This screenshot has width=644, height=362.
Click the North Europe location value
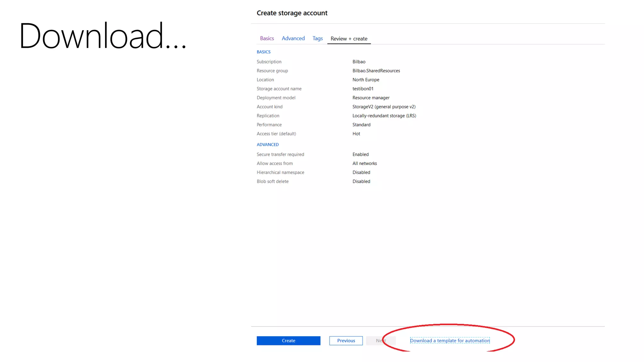[365, 80]
